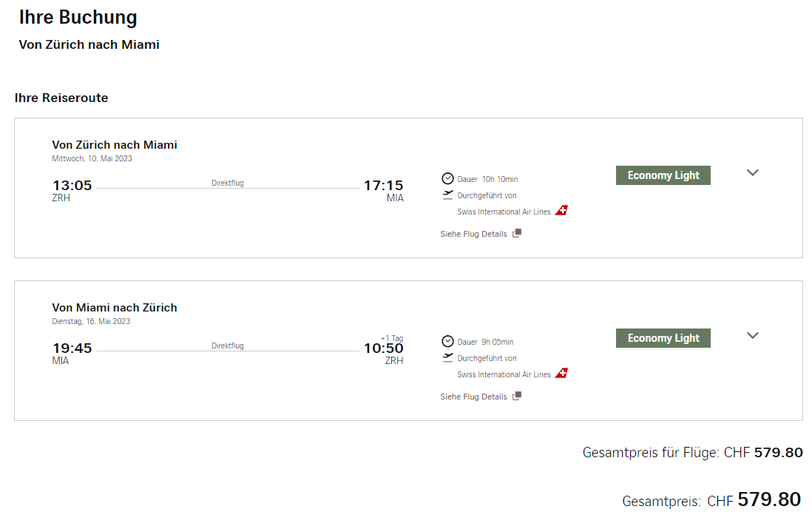This screenshot has height=512, width=812.
Task: Click the Economy Light badge on the return flight
Action: point(663,338)
